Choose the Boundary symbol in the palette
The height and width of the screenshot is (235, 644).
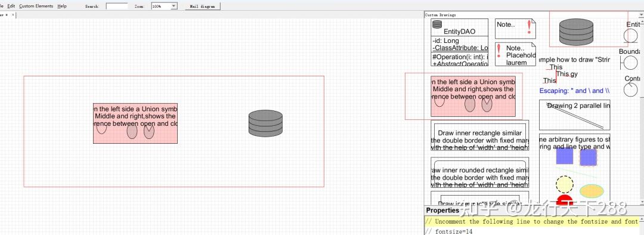point(629,63)
